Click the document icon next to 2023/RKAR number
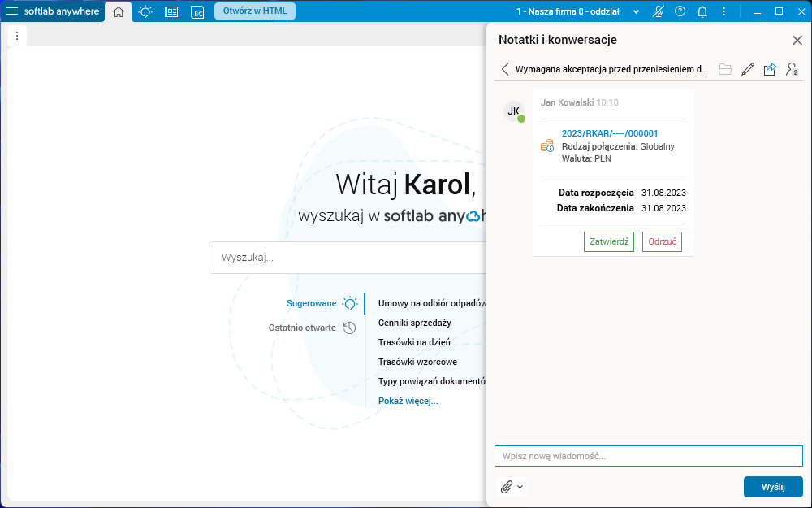812x508 pixels. pyautogui.click(x=546, y=146)
